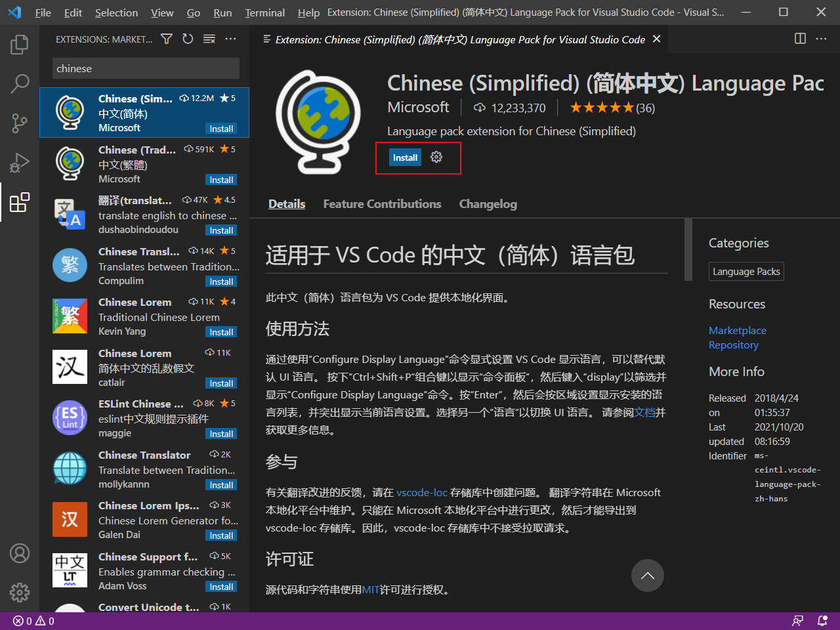Refresh the extensions list
Image resolution: width=840 pixels, height=630 pixels.
(188, 39)
